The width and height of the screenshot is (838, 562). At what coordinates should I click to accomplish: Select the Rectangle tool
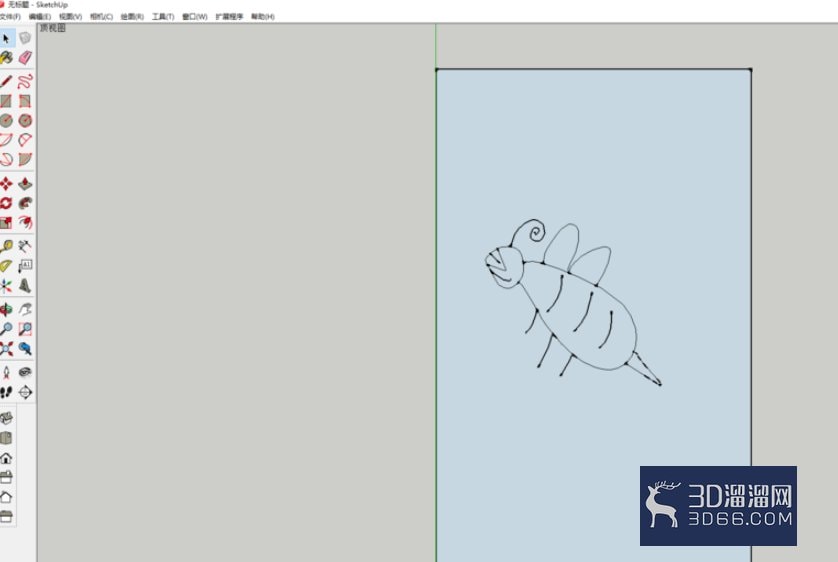tap(6, 101)
